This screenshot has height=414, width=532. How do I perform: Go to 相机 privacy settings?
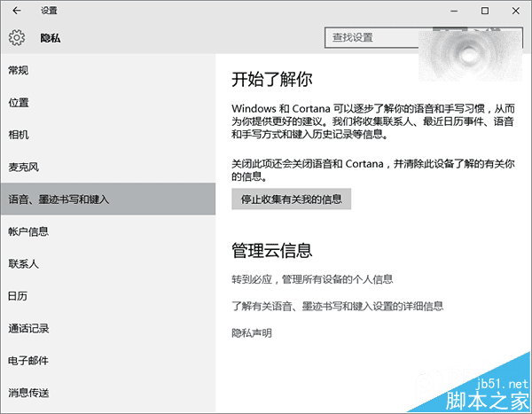coord(19,135)
